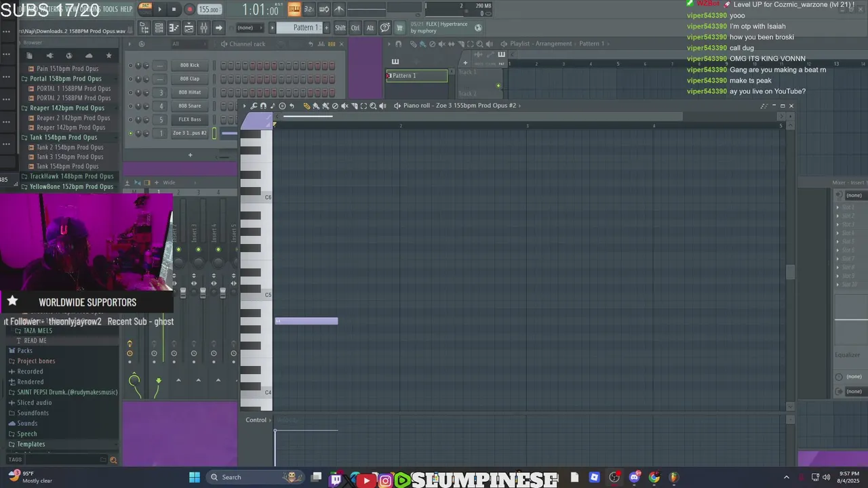
Task: Click the piano roll undo arrow icon
Action: pyautogui.click(x=292, y=106)
